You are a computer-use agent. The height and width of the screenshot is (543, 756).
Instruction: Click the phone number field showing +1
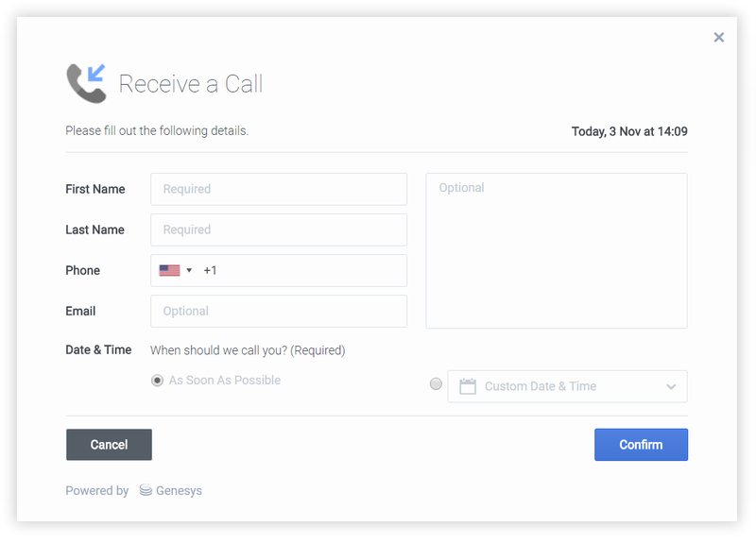[302, 270]
